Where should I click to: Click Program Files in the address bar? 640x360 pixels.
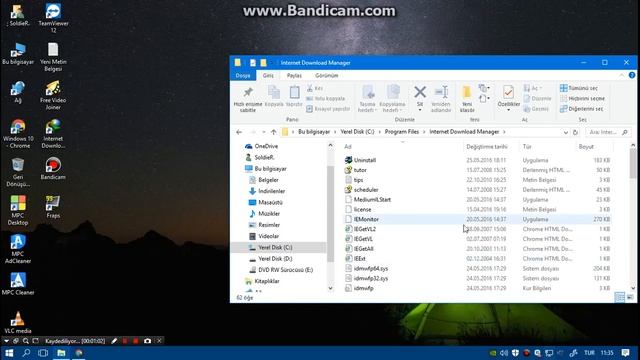(x=402, y=132)
